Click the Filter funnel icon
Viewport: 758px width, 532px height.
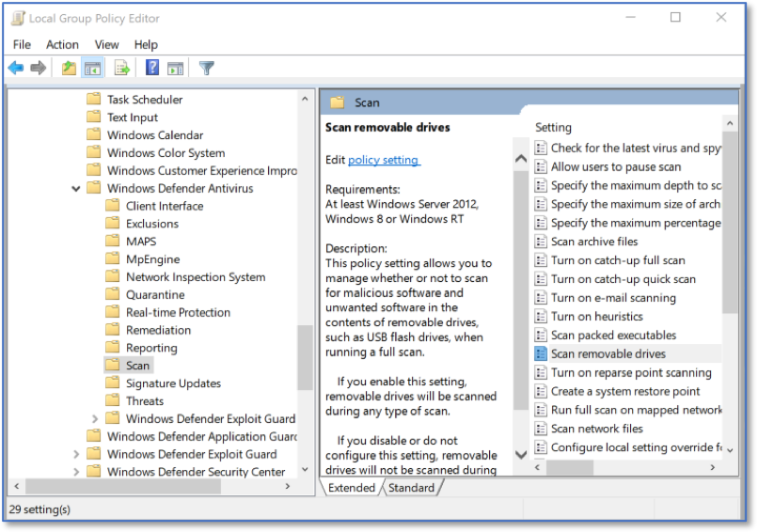pos(206,68)
